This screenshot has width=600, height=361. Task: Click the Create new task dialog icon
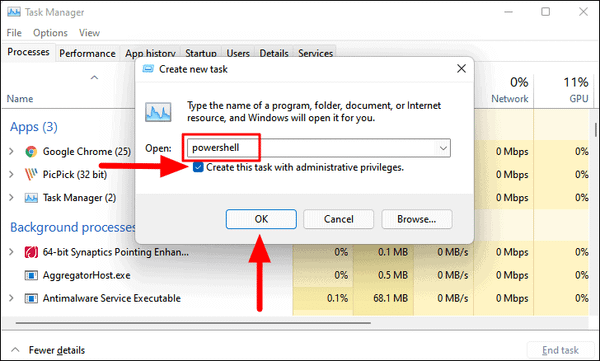pyautogui.click(x=148, y=69)
